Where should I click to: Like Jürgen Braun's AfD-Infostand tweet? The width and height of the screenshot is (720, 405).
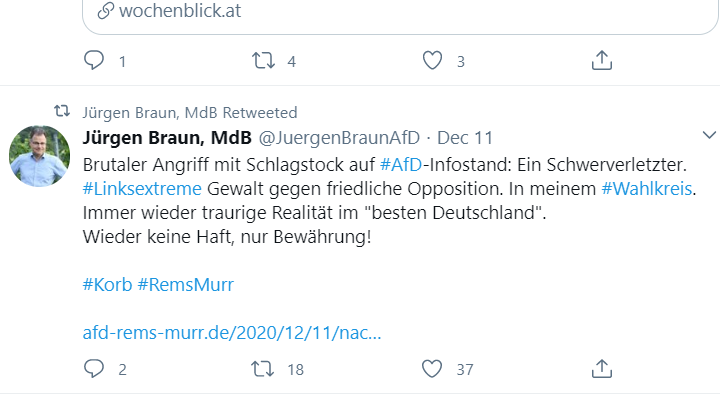(432, 369)
